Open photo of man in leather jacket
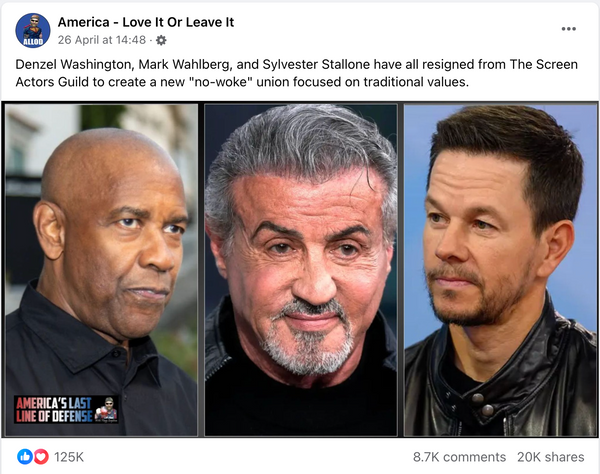 pyautogui.click(x=501, y=270)
